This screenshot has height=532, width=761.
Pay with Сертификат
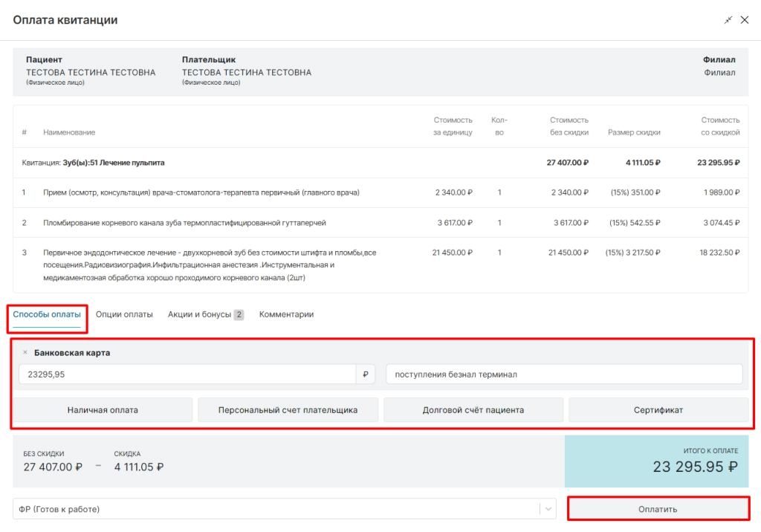click(658, 409)
